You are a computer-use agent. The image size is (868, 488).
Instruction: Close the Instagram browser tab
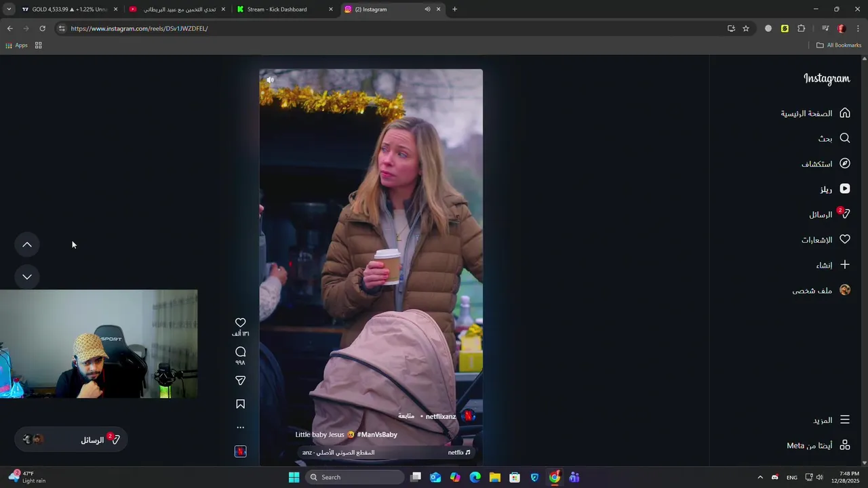pyautogui.click(x=438, y=9)
